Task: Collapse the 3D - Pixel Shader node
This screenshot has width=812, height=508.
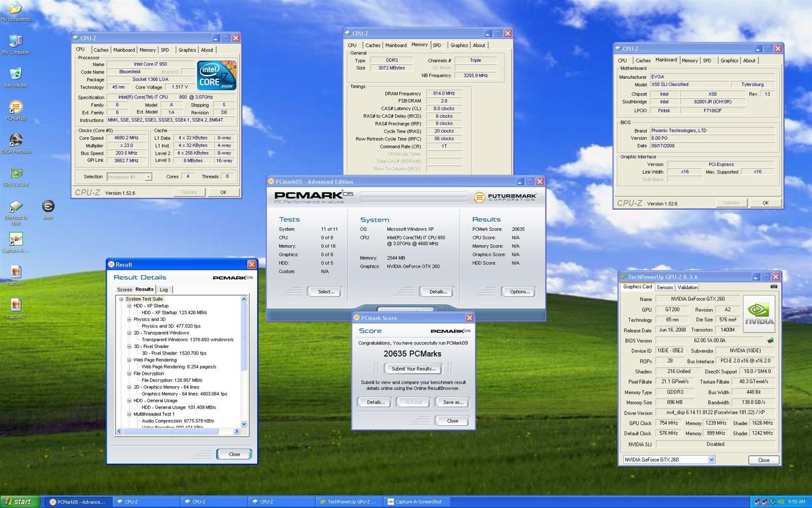Action: coord(129,346)
